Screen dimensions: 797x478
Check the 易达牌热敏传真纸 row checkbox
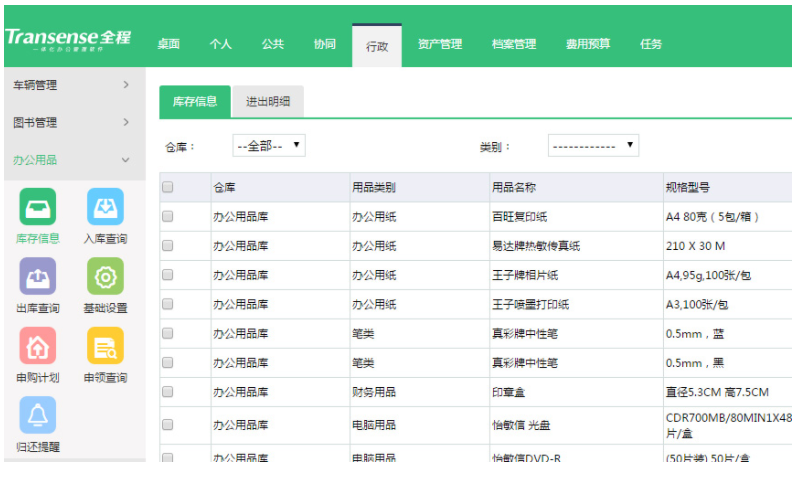tap(168, 246)
